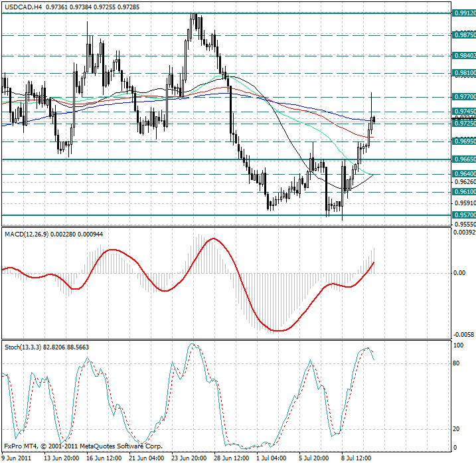
Task: Pick the 0.9640 price level label
Action: [x=463, y=174]
